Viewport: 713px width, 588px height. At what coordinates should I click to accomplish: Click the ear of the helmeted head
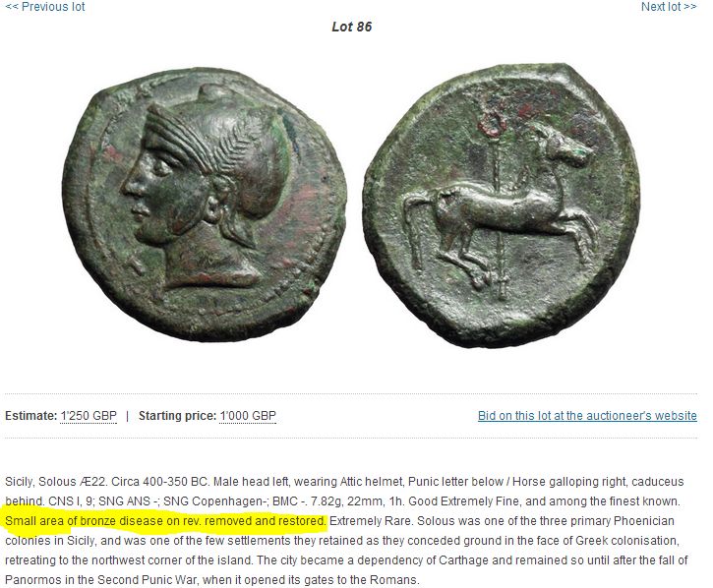tap(212, 210)
